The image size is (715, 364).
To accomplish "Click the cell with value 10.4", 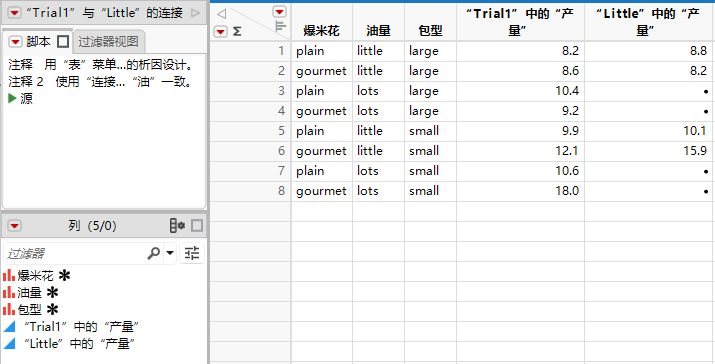I will point(520,91).
